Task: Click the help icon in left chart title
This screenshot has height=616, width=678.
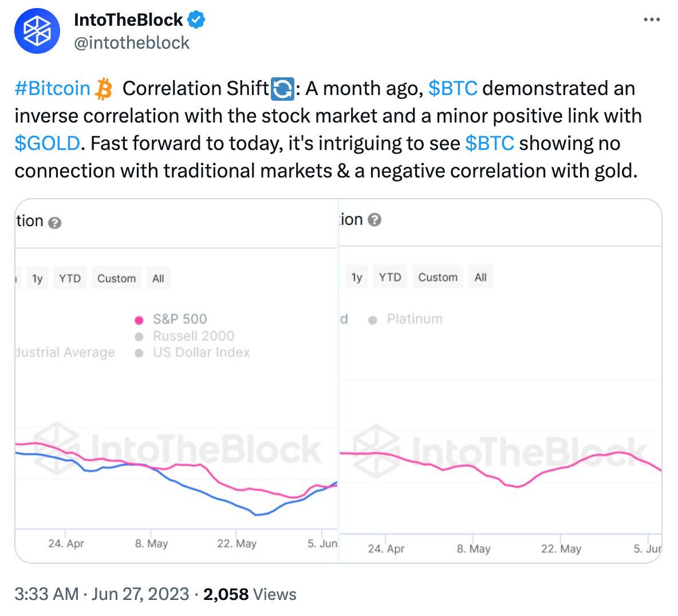Action: click(x=54, y=223)
